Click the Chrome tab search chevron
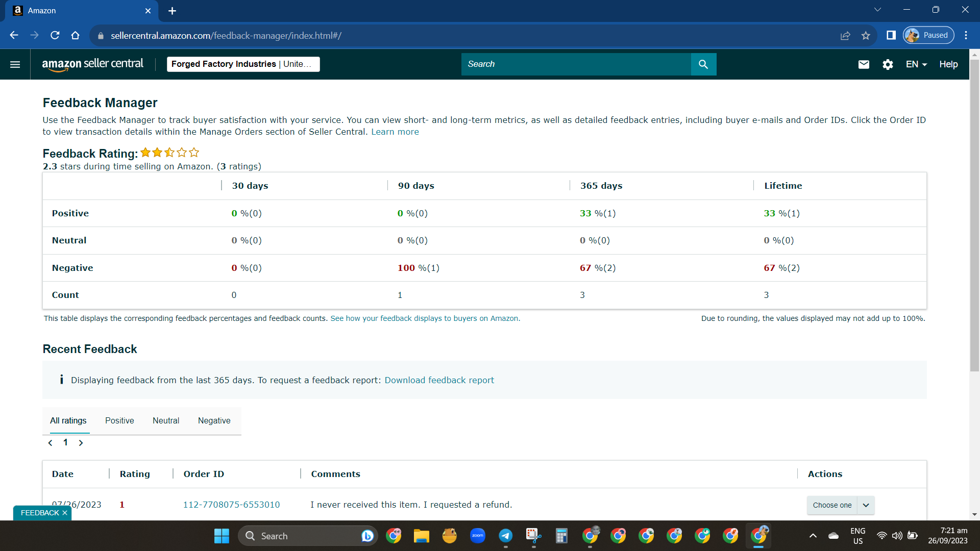980x551 pixels. click(x=878, y=10)
